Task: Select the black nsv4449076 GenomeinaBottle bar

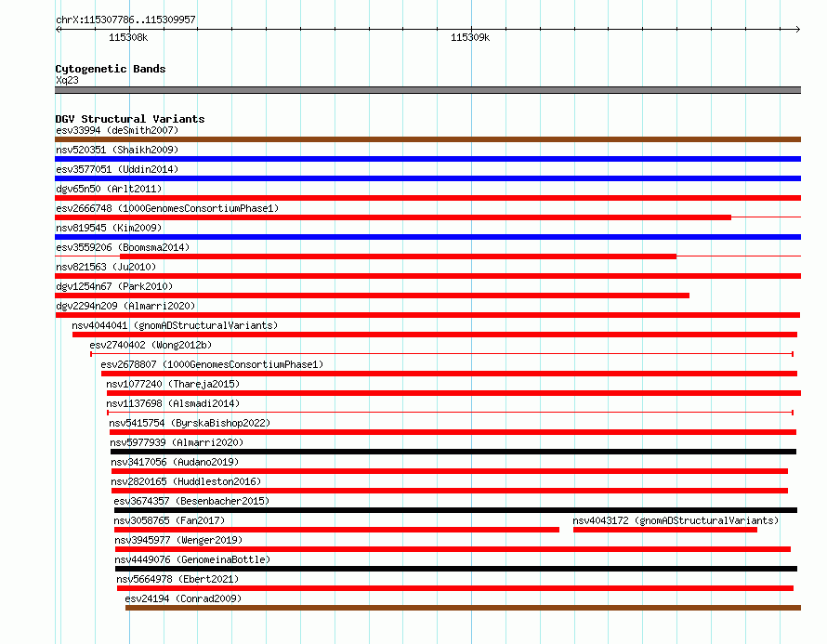Action: [456, 569]
